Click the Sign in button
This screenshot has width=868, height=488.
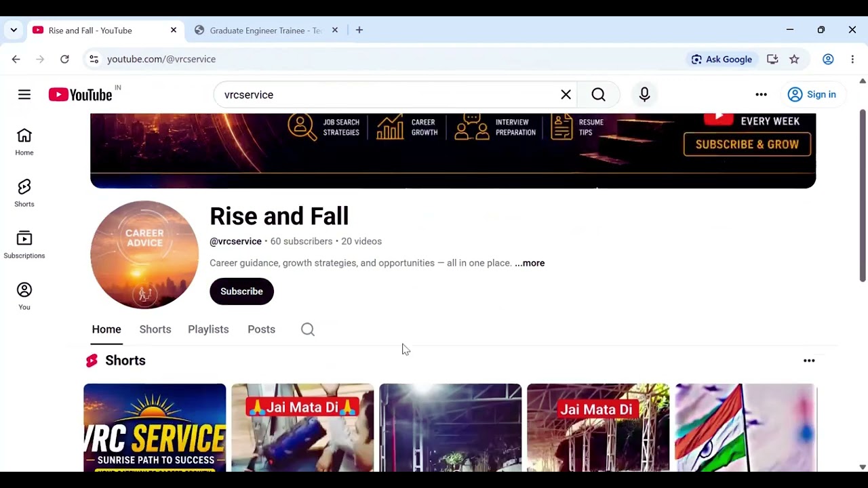pyautogui.click(x=812, y=95)
